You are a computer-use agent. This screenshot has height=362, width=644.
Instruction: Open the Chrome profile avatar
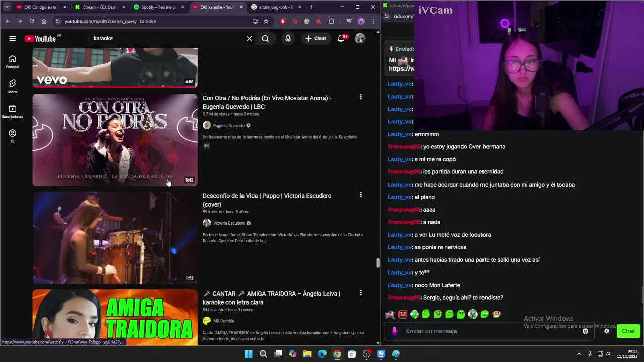click(361, 21)
